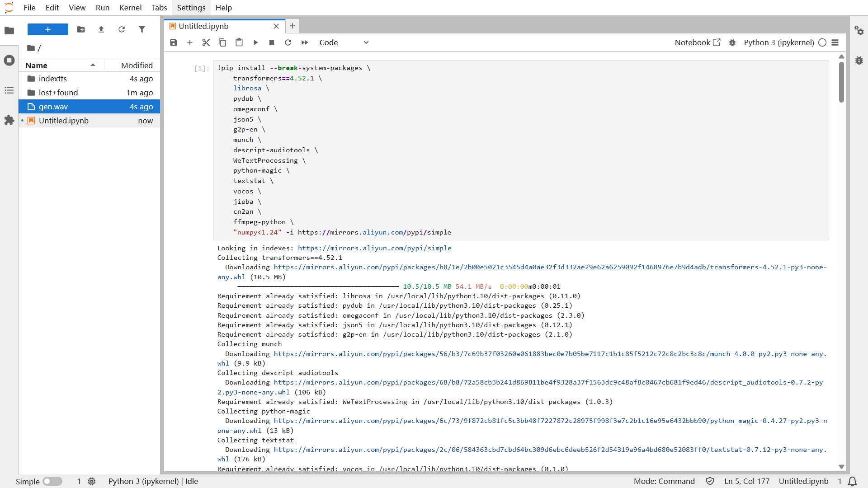Create a new folder in file browser
868x488 pixels.
coord(81,29)
